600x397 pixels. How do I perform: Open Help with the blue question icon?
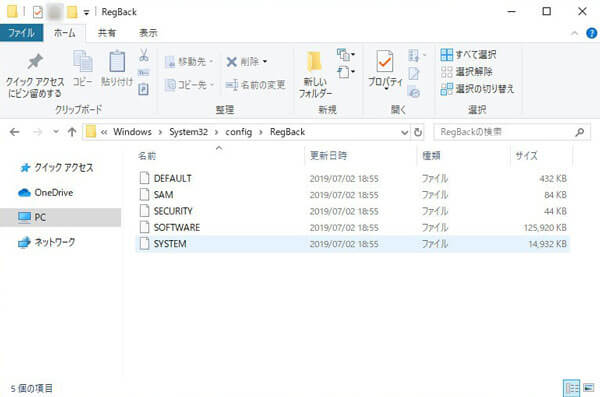[591, 33]
